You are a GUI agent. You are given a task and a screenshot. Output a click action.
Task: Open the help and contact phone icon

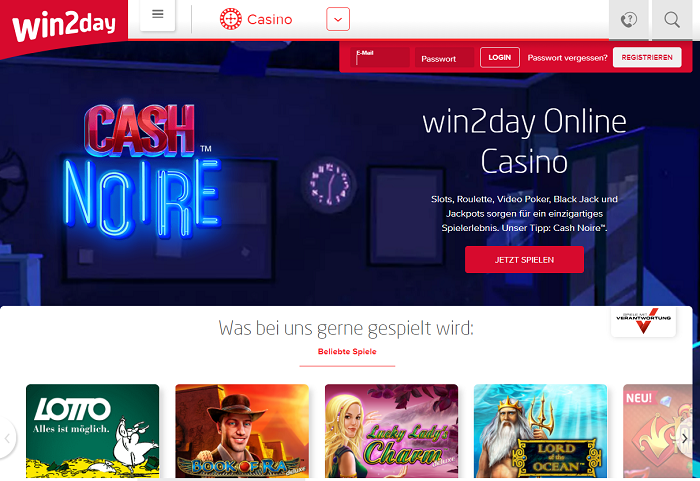[629, 20]
